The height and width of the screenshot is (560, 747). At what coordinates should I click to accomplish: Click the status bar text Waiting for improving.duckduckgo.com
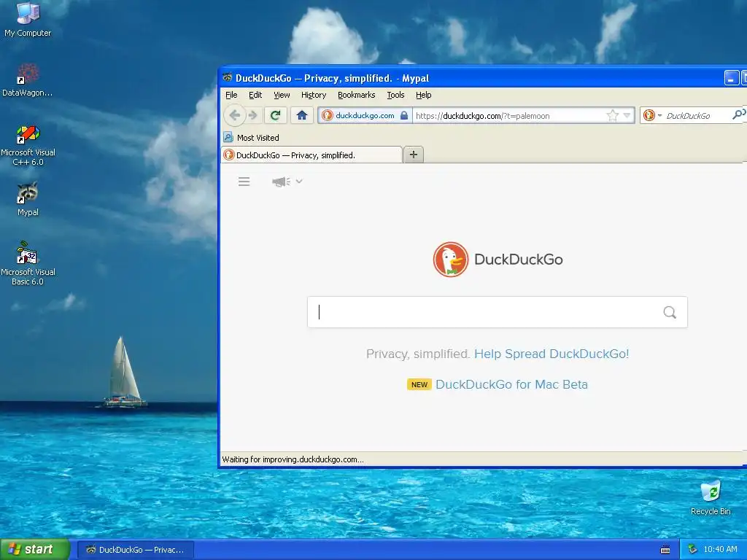(x=293, y=459)
